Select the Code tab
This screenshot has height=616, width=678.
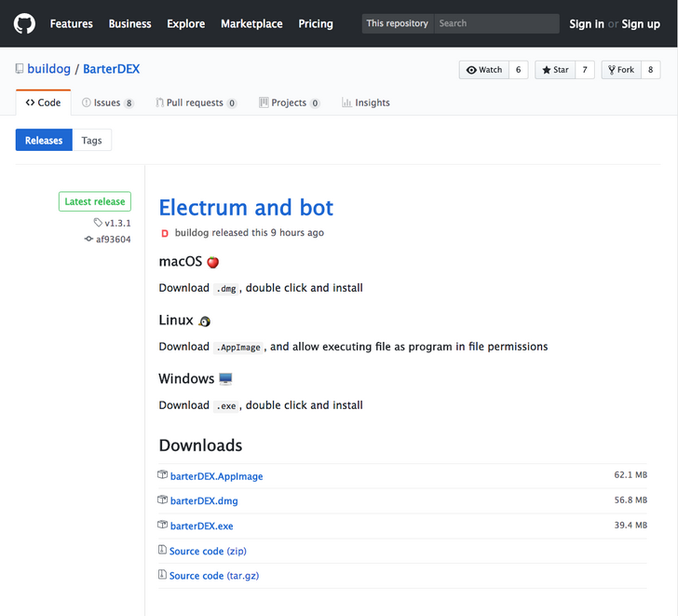point(43,103)
